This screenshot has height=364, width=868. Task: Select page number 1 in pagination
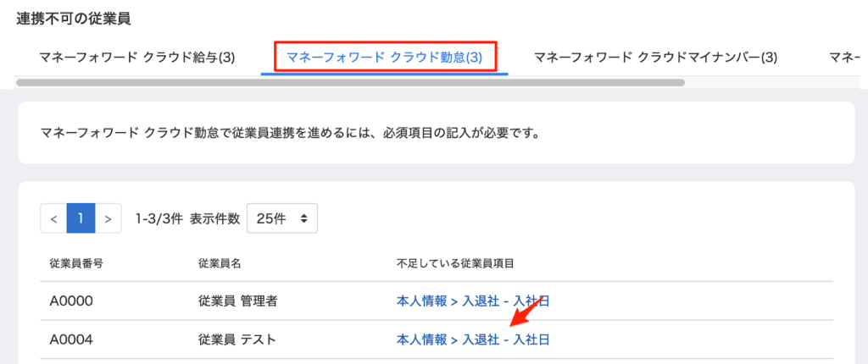coord(81,218)
